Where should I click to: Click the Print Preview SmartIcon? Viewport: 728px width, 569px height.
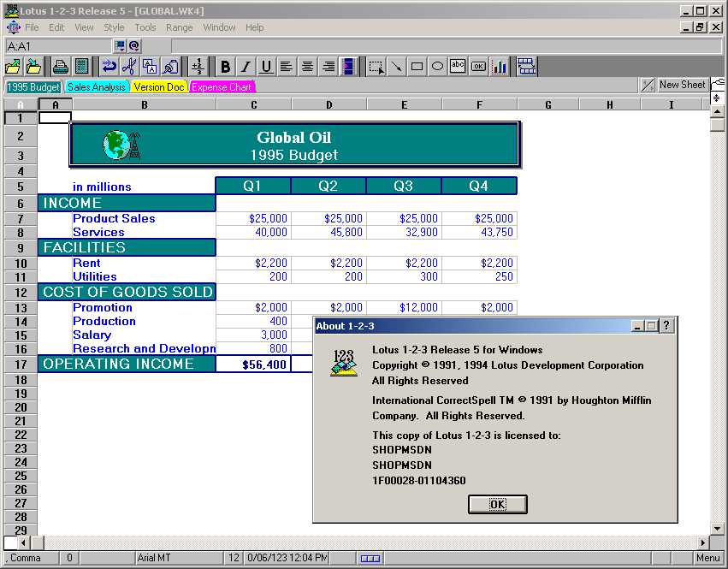(82, 67)
